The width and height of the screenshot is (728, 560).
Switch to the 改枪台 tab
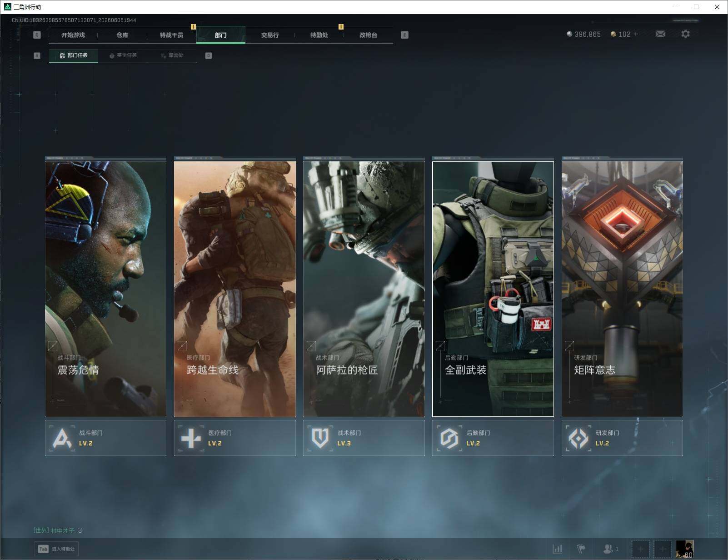click(x=368, y=35)
